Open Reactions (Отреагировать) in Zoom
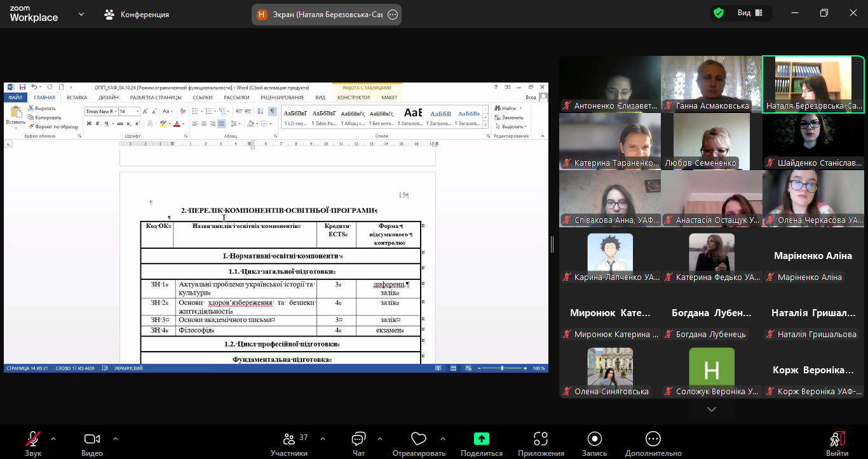 [x=419, y=444]
